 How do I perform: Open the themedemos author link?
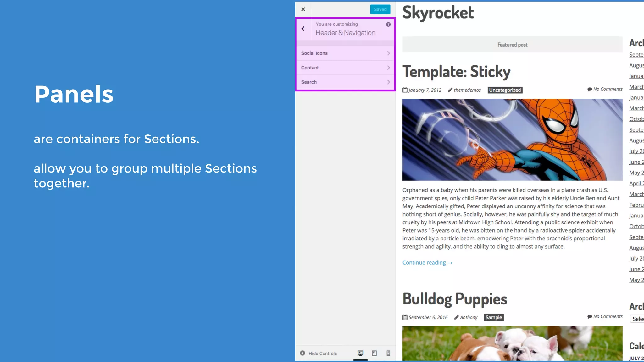pos(467,90)
